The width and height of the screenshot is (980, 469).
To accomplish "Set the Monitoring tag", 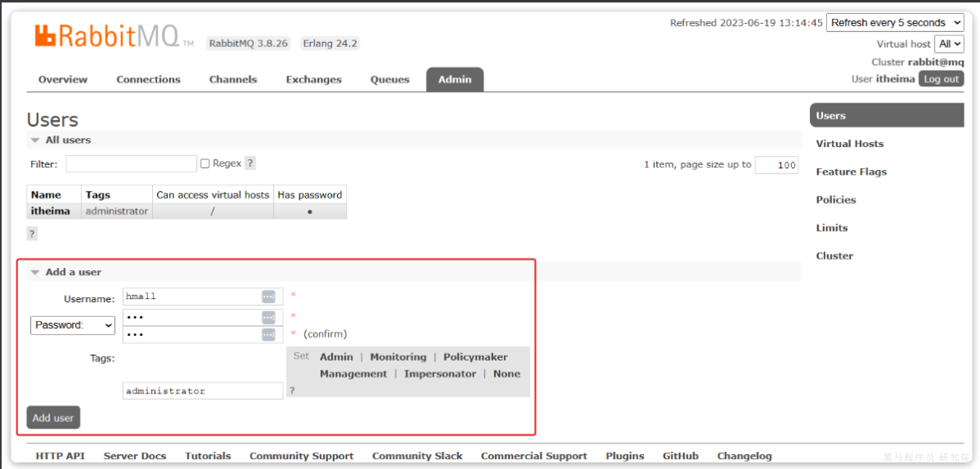I will coord(398,357).
